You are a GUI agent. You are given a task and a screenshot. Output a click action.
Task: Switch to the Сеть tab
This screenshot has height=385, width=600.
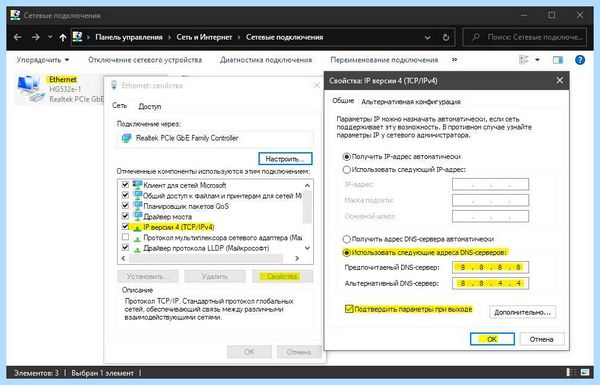[119, 106]
